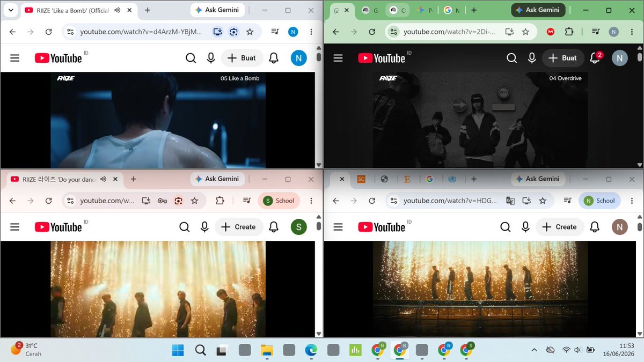
Task: Open red M extension in Overdrive window
Action: pos(551,32)
